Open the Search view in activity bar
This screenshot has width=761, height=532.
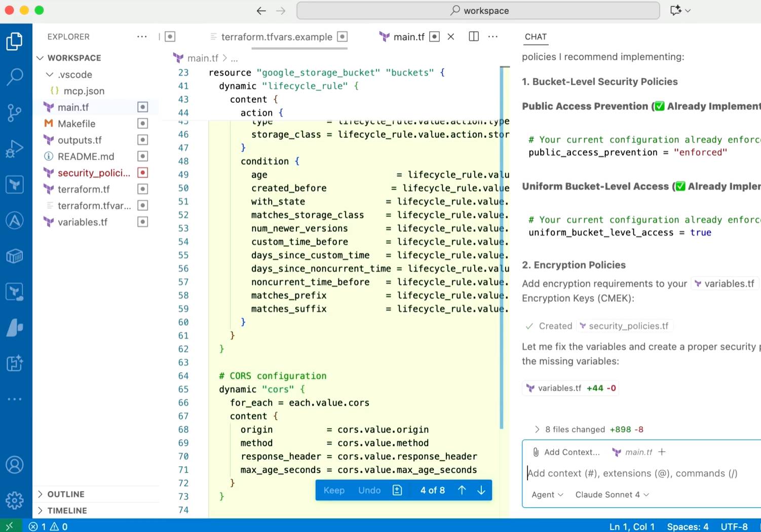[15, 77]
